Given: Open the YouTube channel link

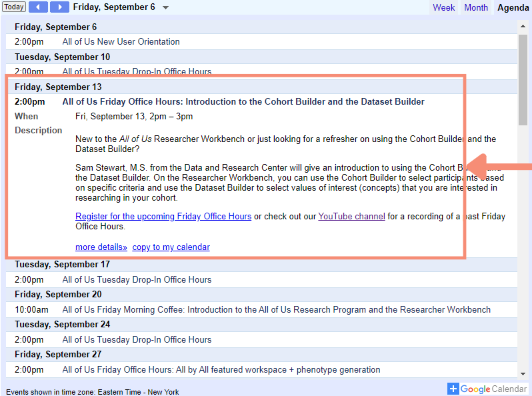Looking at the screenshot, I should pyautogui.click(x=351, y=216).
